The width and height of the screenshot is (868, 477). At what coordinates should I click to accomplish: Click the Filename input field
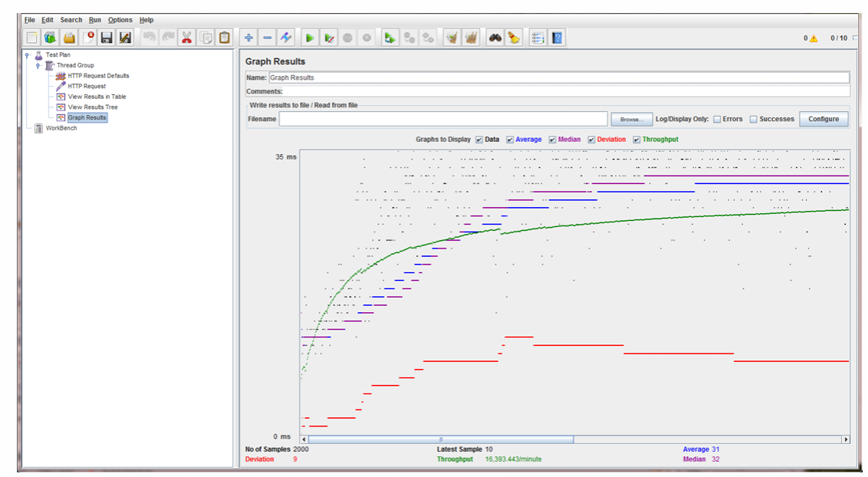tap(443, 119)
